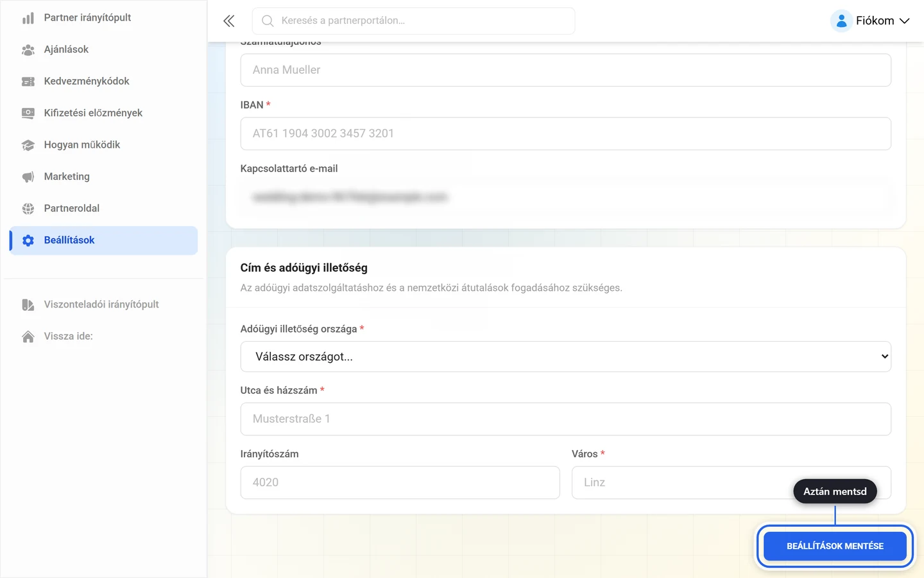Expand the Fiókom account menu chevron
This screenshot has height=578, width=924.
pyautogui.click(x=905, y=21)
